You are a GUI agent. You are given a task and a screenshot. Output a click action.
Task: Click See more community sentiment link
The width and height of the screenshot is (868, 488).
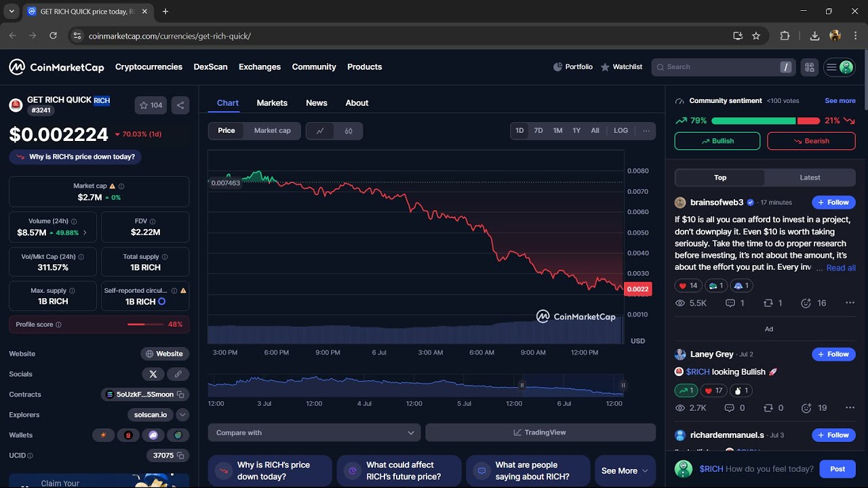(840, 101)
